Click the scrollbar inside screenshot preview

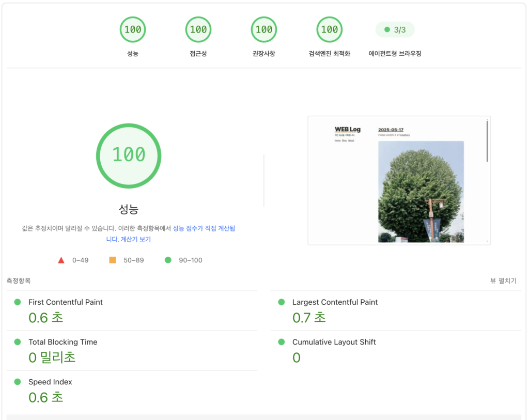[487, 142]
